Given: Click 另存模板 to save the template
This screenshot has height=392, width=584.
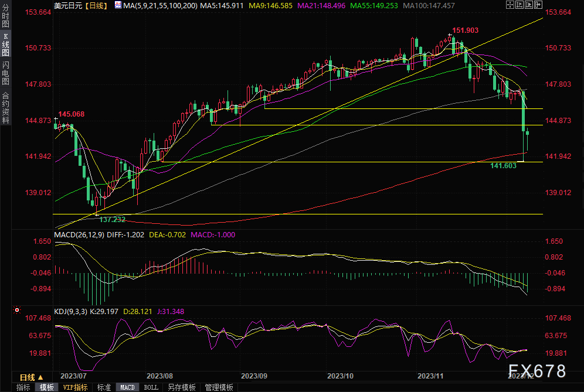Looking at the screenshot, I should (x=181, y=387).
